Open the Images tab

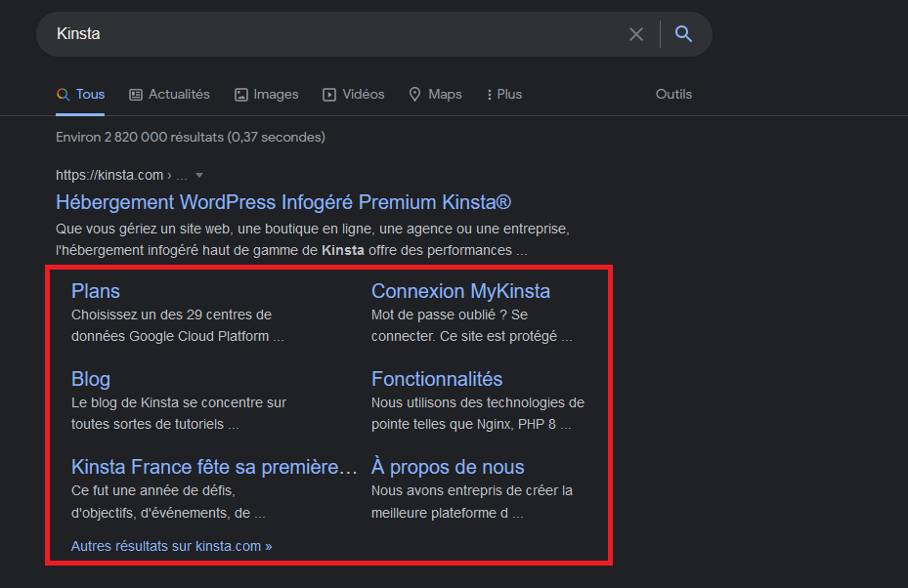[x=267, y=95]
